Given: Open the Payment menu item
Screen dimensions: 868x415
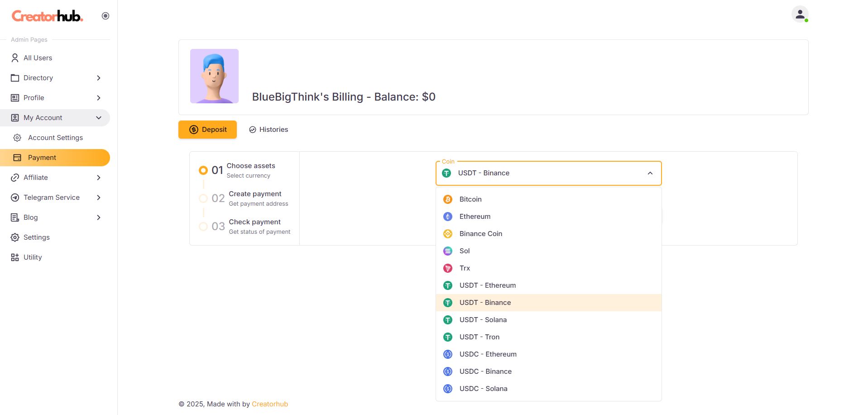Looking at the screenshot, I should 42,158.
